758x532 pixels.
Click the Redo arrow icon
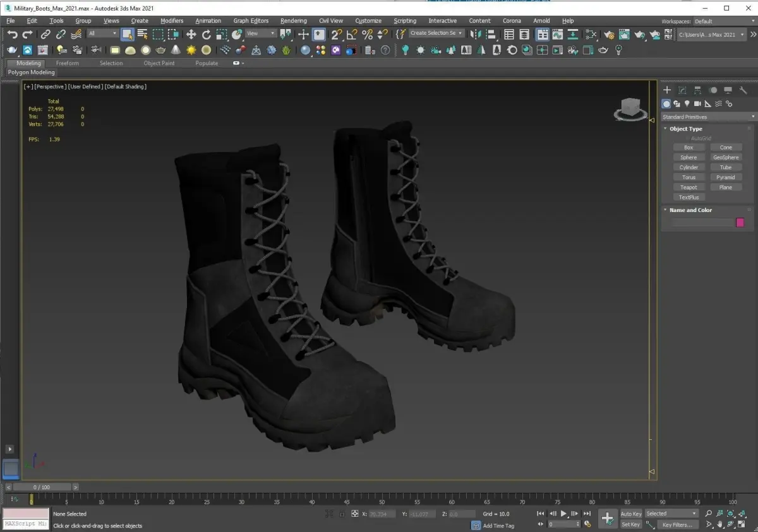pyautogui.click(x=28, y=34)
